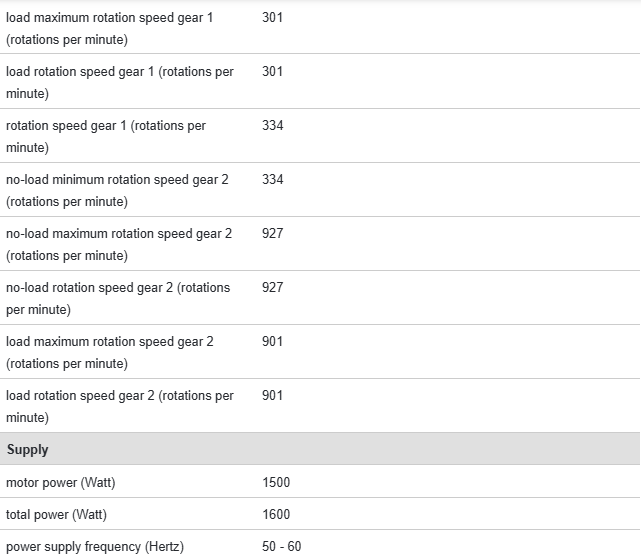Click label starting 'rotation speed gear 1'
Viewport: 641px width, 560px height.
(106, 137)
